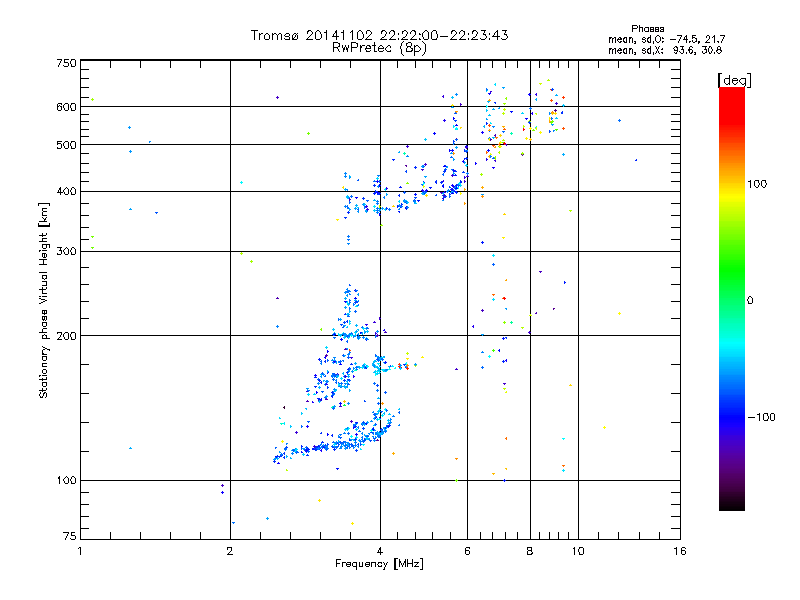Click frequency axis tick label "1"

coord(80,551)
